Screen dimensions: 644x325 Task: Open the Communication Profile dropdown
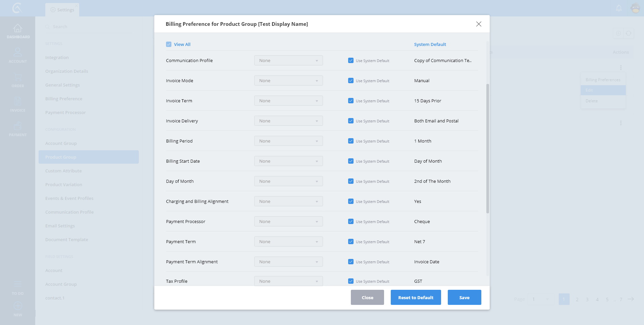[x=288, y=60]
